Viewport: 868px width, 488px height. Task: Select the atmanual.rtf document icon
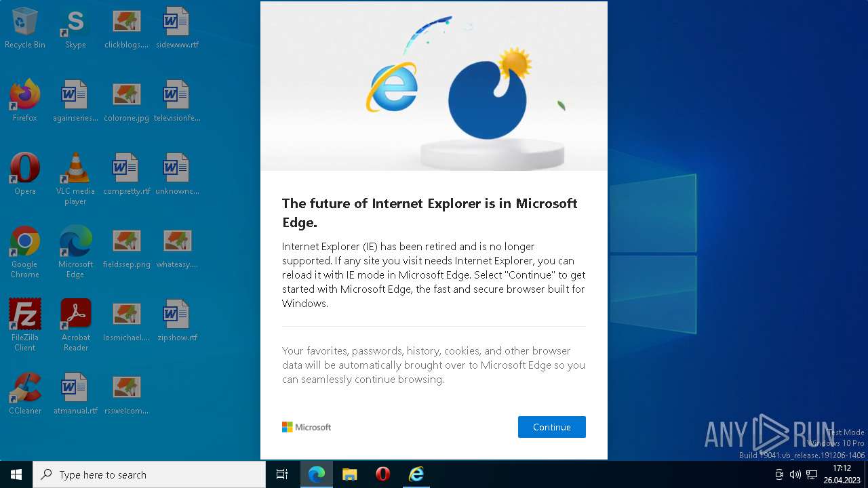click(x=75, y=394)
